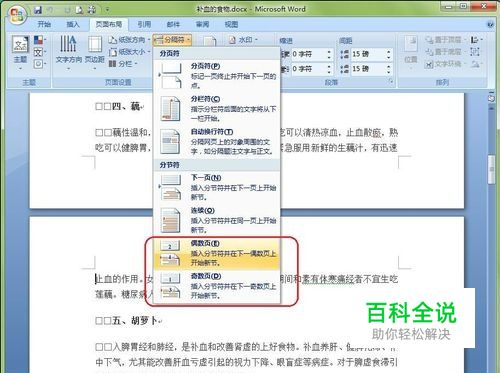
Task: Open the Office button menu
Action: pyautogui.click(x=17, y=14)
